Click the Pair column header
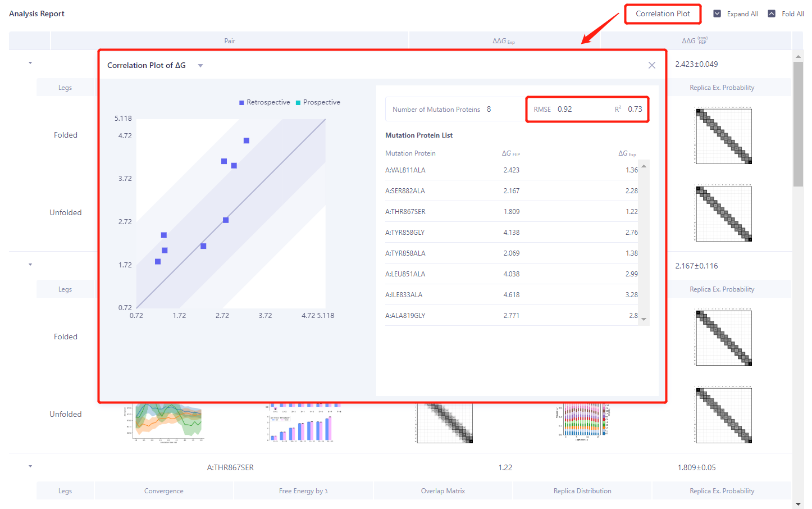812x509 pixels. [230, 41]
